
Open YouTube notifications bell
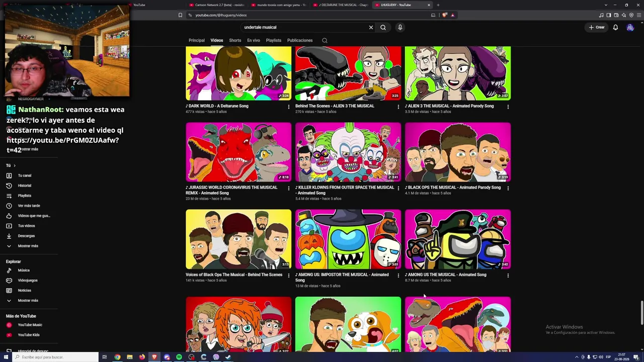click(x=615, y=27)
